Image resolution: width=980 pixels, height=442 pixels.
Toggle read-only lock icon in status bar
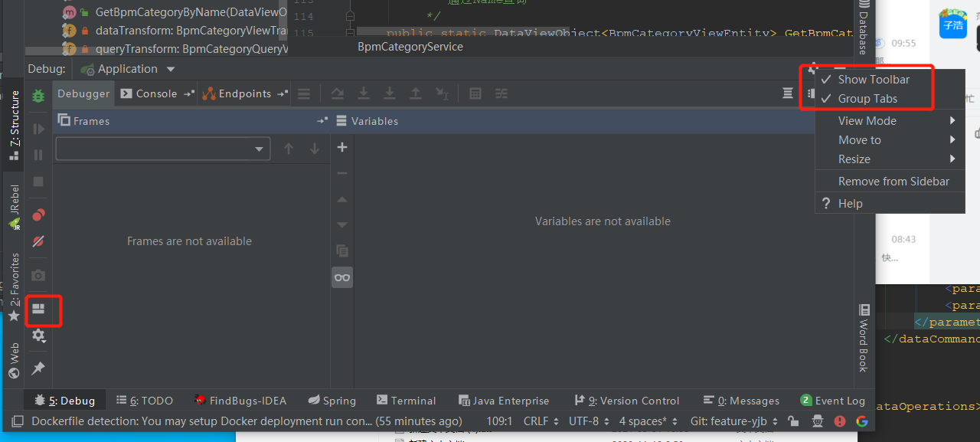coord(794,421)
